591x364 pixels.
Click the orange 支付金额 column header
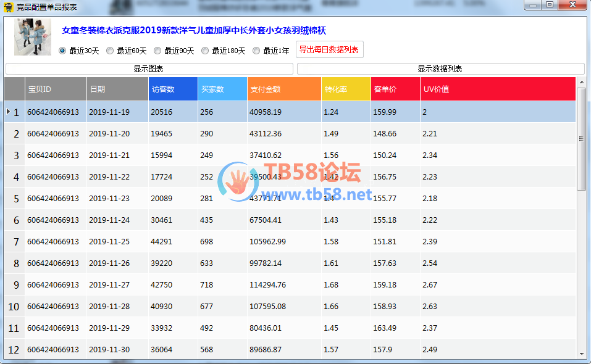pos(284,89)
